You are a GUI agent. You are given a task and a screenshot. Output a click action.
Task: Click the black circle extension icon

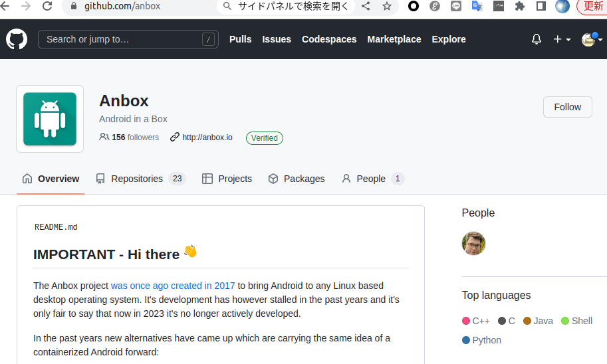[x=414, y=6]
